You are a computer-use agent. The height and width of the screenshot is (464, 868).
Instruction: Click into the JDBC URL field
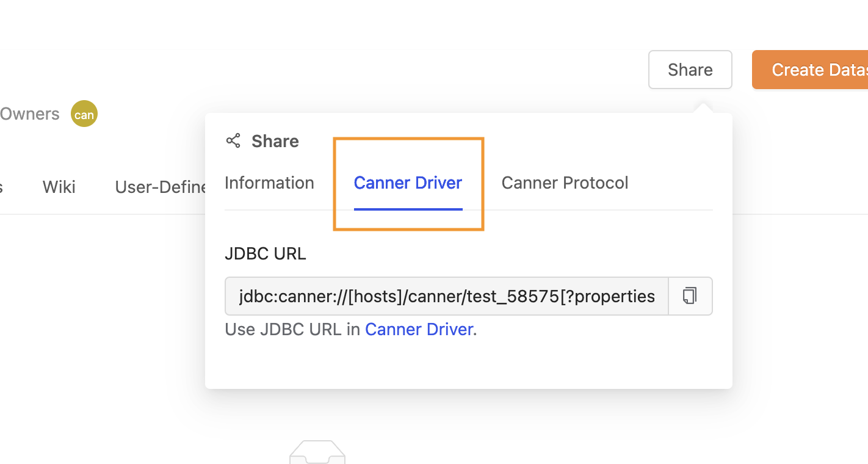click(447, 296)
